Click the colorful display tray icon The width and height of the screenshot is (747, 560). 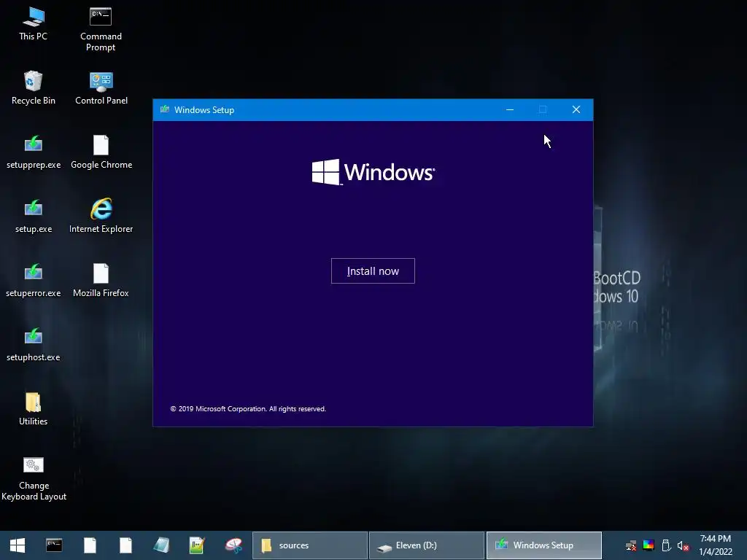tap(649, 545)
